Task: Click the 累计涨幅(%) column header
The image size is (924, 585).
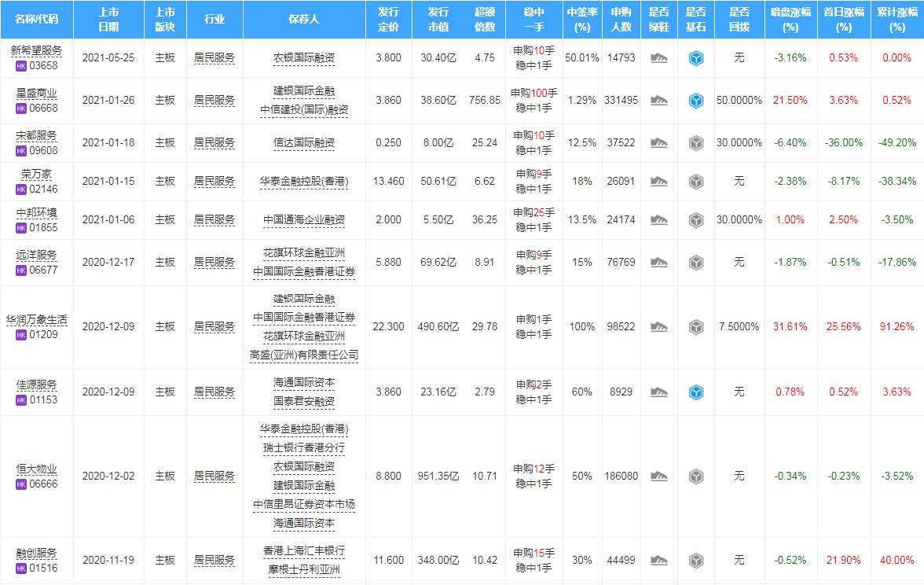Action: pyautogui.click(x=896, y=20)
